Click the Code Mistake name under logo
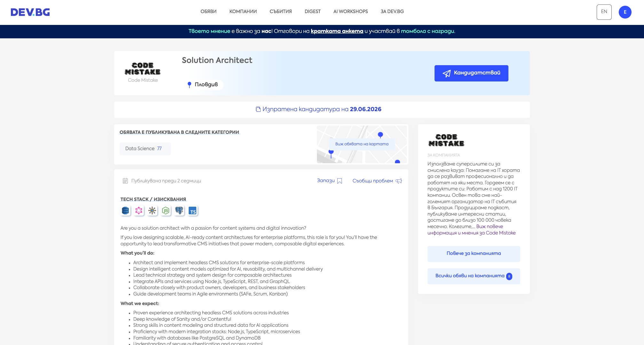The height and width of the screenshot is (345, 644). (143, 80)
